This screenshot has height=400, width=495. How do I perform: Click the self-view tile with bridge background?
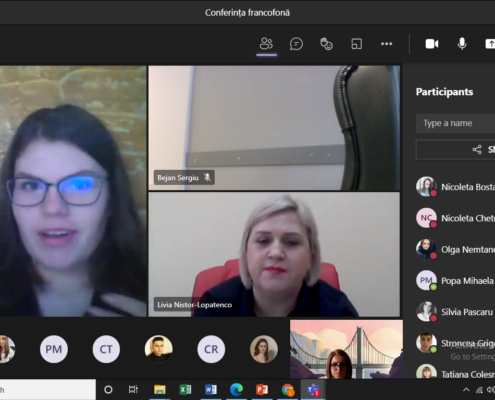click(346, 349)
